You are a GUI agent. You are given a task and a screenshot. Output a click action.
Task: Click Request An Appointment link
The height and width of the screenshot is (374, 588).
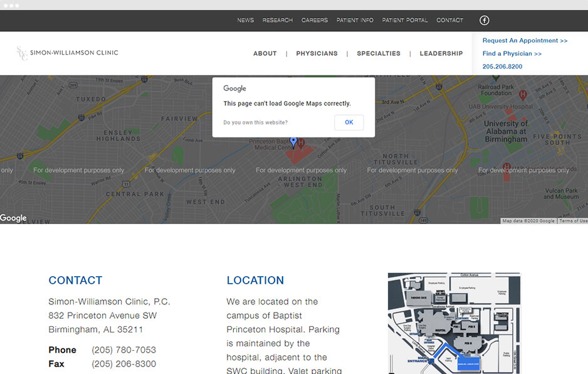(x=525, y=41)
